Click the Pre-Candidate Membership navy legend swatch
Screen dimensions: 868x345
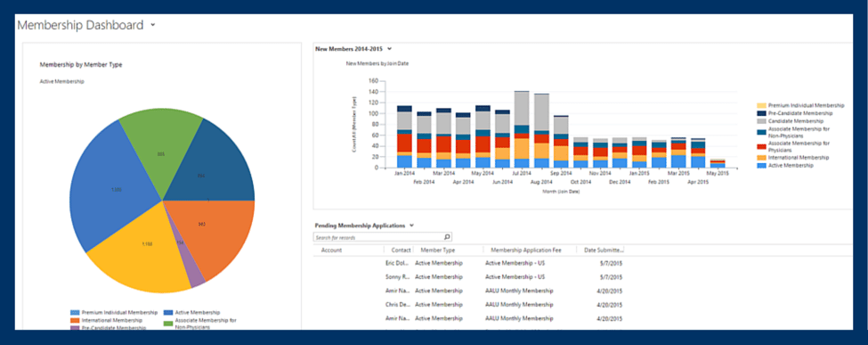[x=762, y=113]
